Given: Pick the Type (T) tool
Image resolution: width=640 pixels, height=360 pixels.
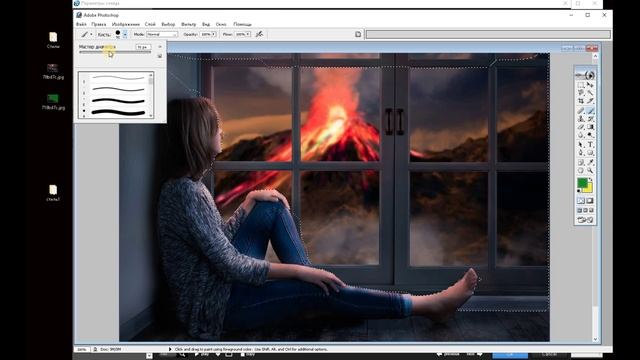Looking at the screenshot, I should 590,145.
